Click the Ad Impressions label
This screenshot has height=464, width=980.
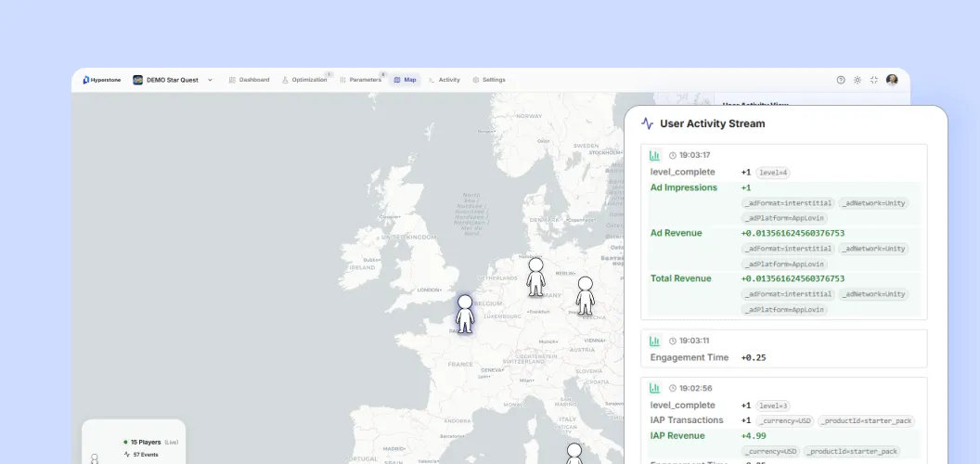click(x=684, y=187)
